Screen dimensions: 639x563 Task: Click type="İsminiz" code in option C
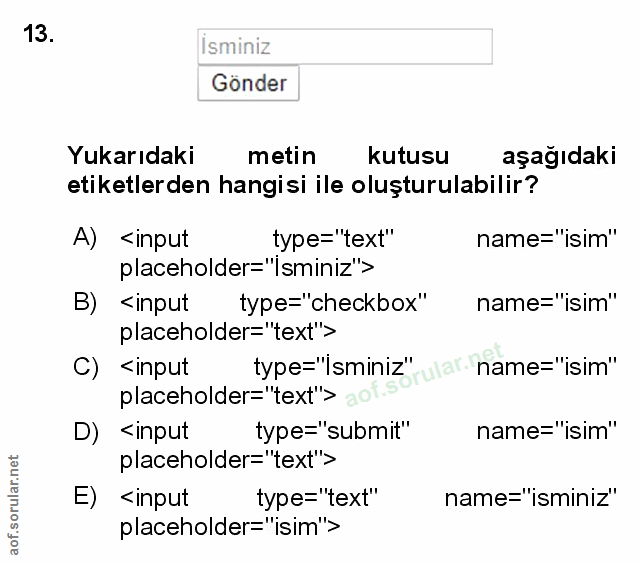[x=335, y=367]
